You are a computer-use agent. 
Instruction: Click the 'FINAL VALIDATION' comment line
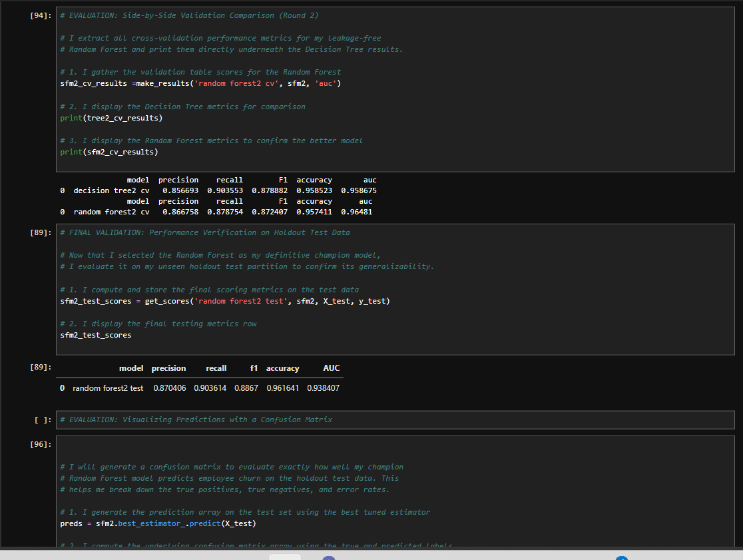click(204, 232)
